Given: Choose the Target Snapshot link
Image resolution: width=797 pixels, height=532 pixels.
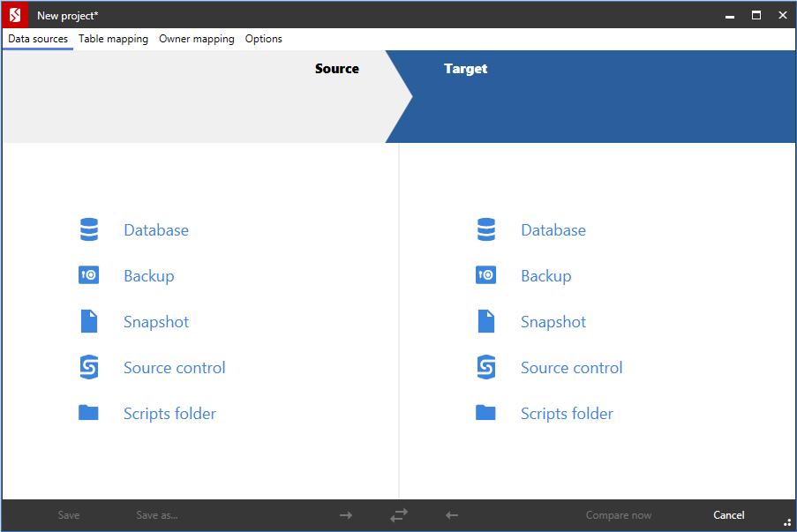Looking at the screenshot, I should (553, 322).
